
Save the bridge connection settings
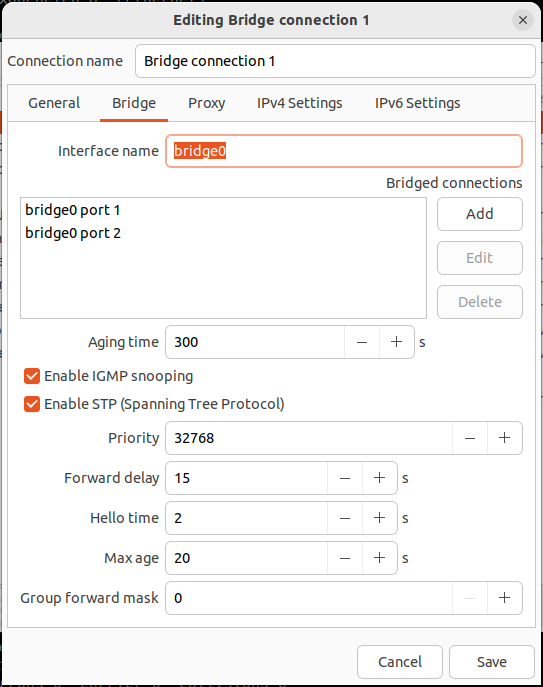pyautogui.click(x=492, y=662)
